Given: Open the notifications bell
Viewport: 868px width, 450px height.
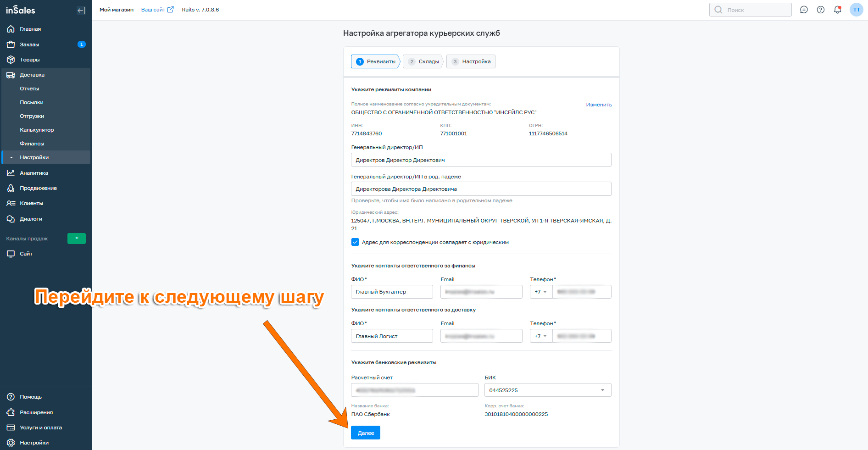Looking at the screenshot, I should (x=837, y=10).
